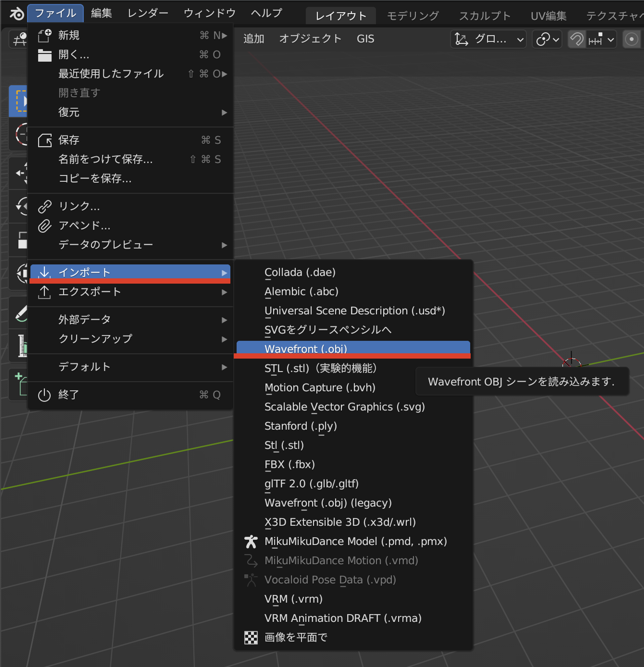Open the ヘルプ menu
This screenshot has width=644, height=667.
(267, 13)
